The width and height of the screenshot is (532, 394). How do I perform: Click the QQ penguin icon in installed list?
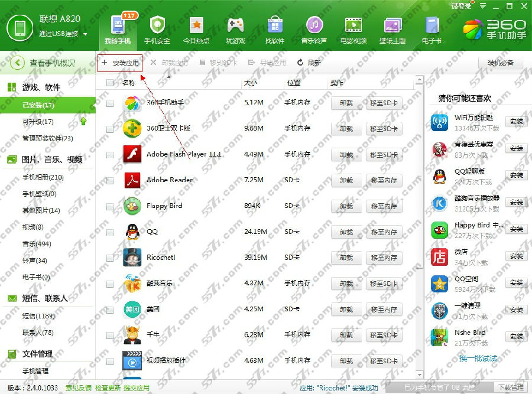pyautogui.click(x=132, y=232)
